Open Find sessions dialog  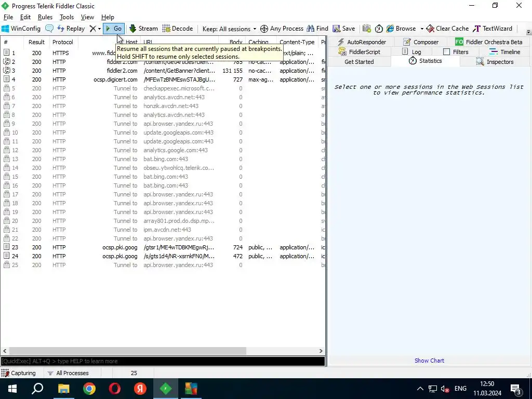pyautogui.click(x=317, y=29)
